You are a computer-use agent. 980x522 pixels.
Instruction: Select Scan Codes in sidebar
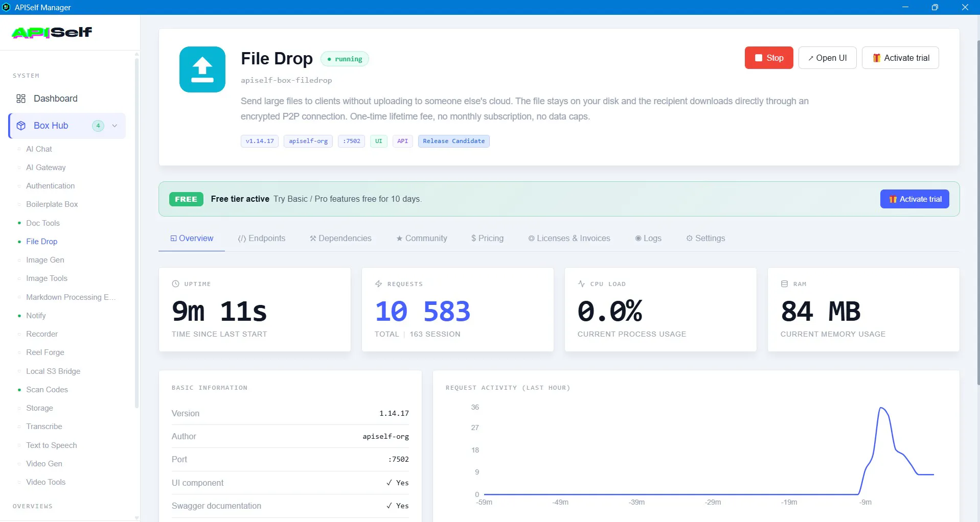47,390
